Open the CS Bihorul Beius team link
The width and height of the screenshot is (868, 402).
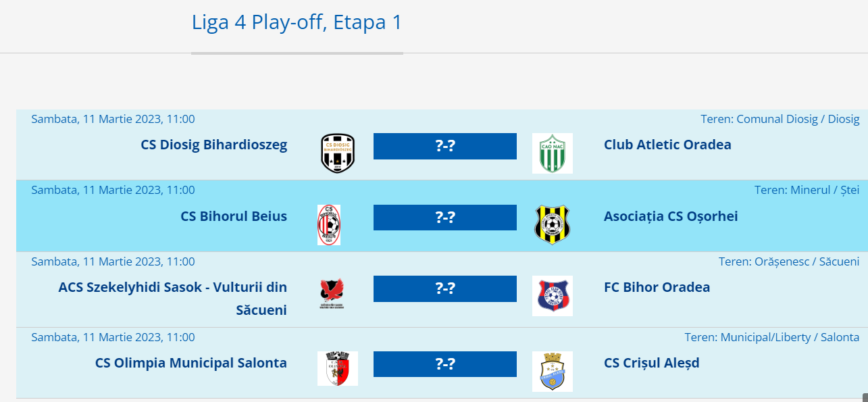234,216
